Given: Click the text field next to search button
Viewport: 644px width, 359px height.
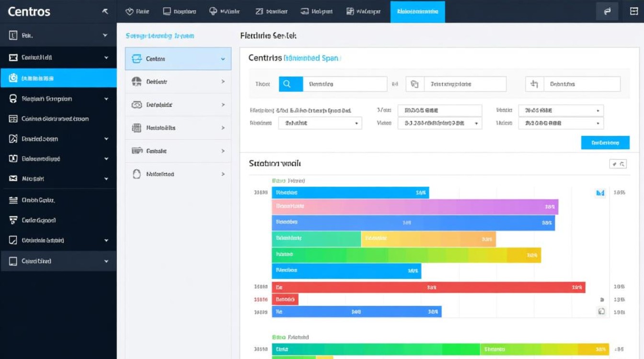Looking at the screenshot, I should 345,84.
